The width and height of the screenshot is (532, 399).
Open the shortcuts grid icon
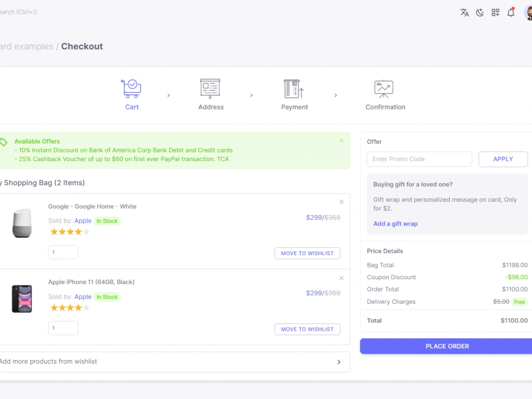pos(495,13)
